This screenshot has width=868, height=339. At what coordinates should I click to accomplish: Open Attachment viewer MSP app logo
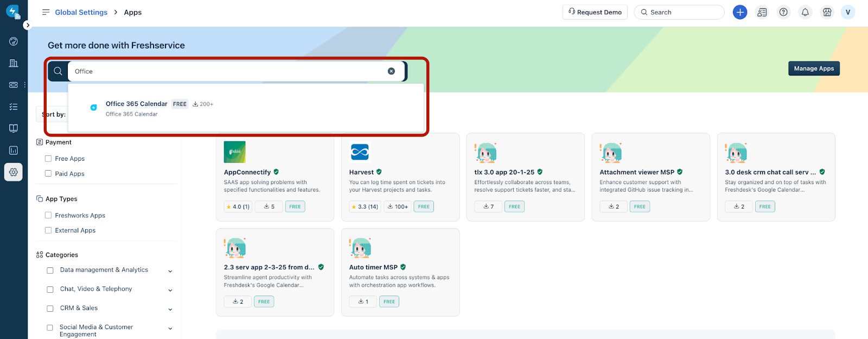tap(611, 153)
